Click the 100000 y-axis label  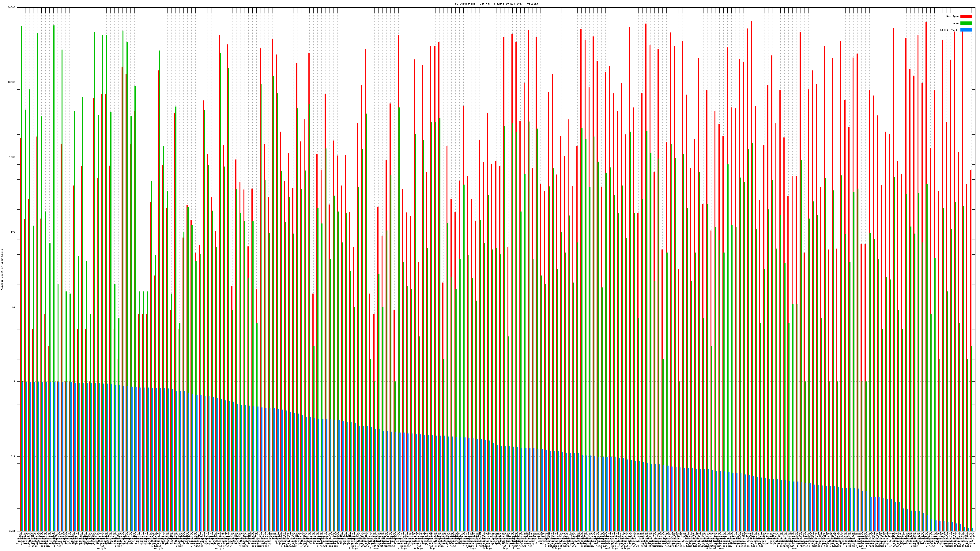(11, 8)
